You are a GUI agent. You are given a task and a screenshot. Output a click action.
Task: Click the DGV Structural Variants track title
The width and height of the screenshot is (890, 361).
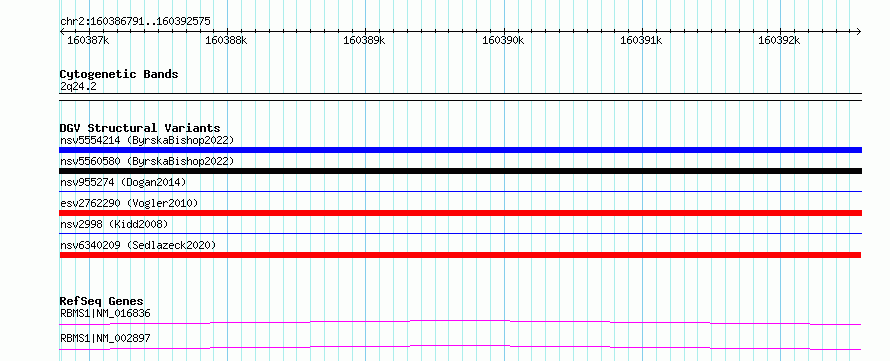tap(140, 128)
